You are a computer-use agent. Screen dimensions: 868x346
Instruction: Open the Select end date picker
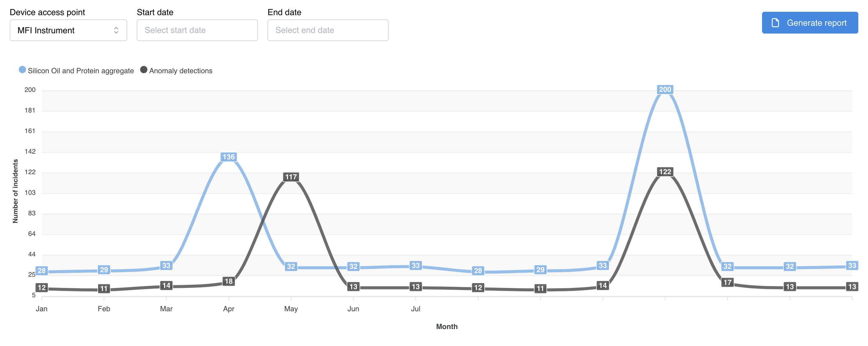(327, 30)
